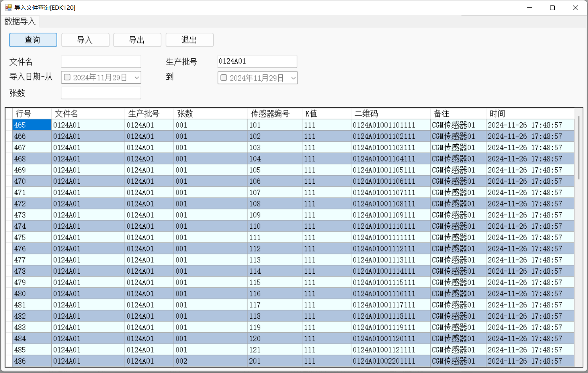Select row number cell 478

(32, 271)
